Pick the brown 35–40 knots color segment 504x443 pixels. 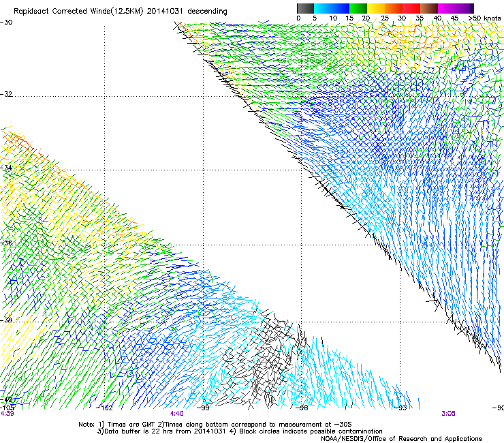[429, 8]
